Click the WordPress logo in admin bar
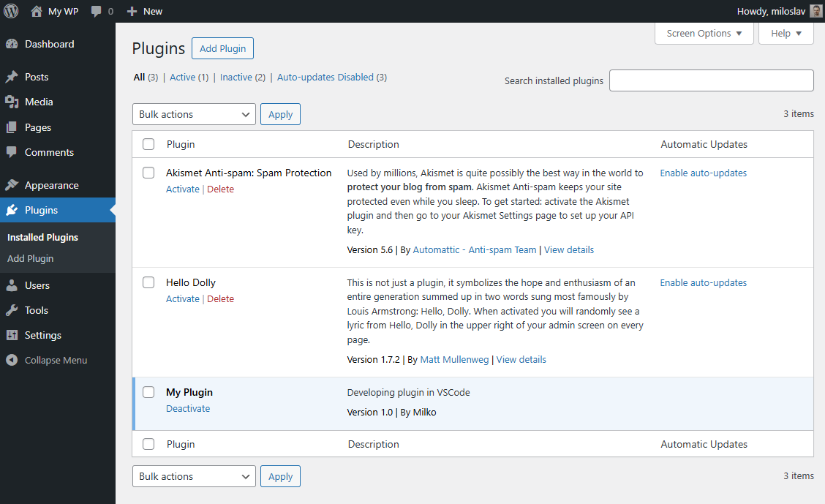Viewport: 825px width, 504px height. pyautogui.click(x=11, y=11)
